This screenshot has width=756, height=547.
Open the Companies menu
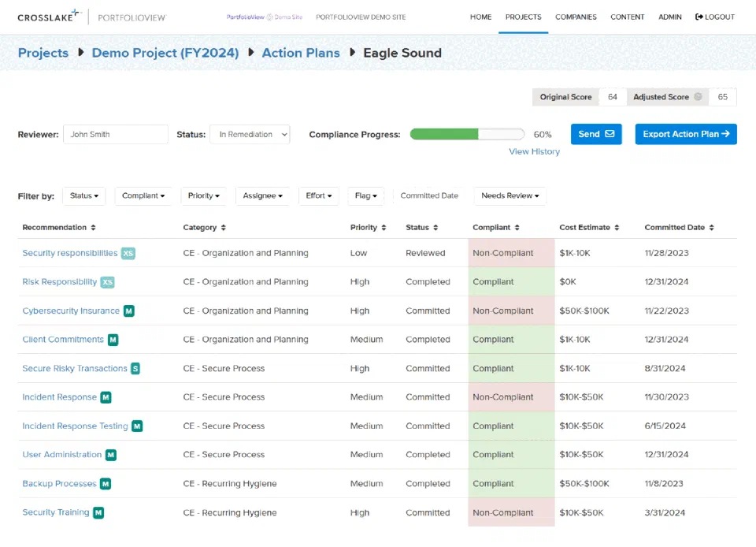pos(576,17)
